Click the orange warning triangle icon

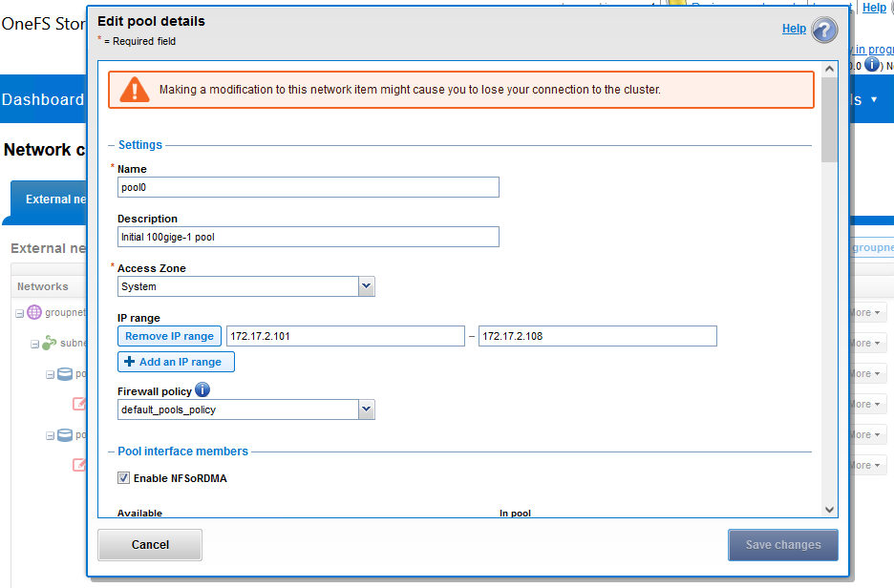(135, 91)
